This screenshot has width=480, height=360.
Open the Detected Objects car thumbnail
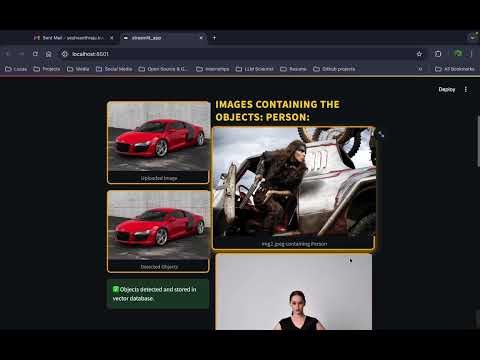click(159, 225)
